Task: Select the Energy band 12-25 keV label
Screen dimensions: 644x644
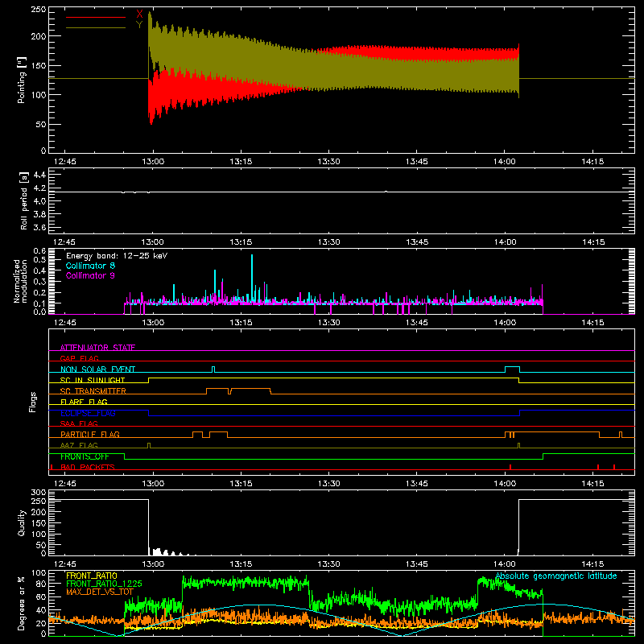Action: coord(117,256)
